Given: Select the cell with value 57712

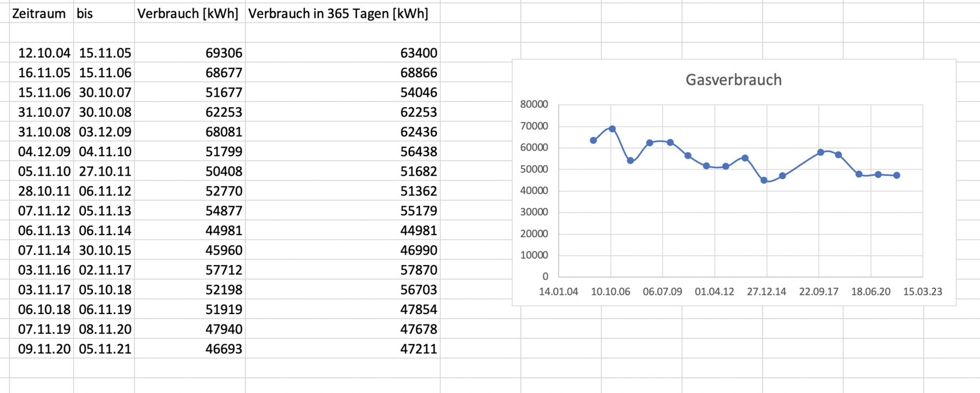Looking at the screenshot, I should click(224, 270).
